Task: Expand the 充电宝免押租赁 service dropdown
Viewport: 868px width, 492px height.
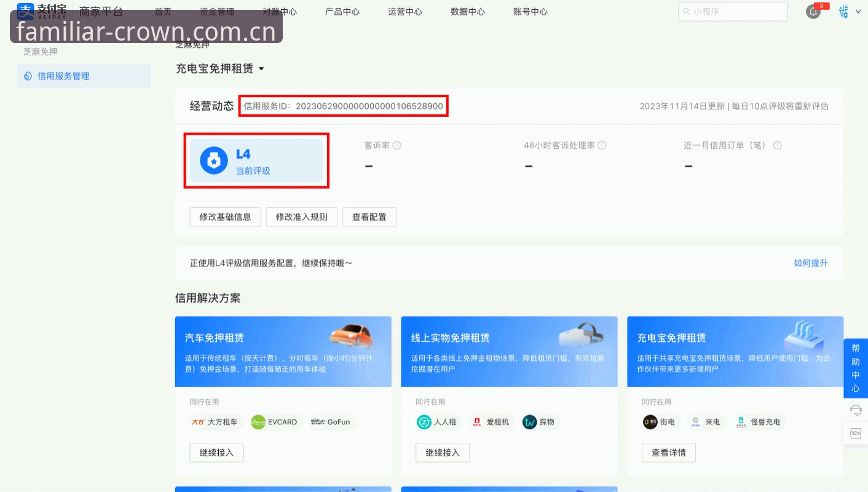Action: point(261,69)
